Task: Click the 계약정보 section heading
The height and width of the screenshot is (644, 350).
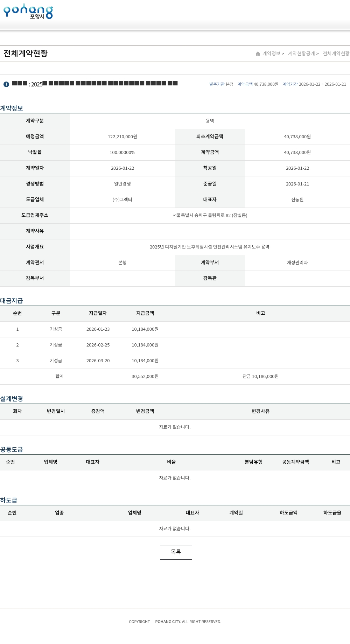Action: click(x=12, y=108)
